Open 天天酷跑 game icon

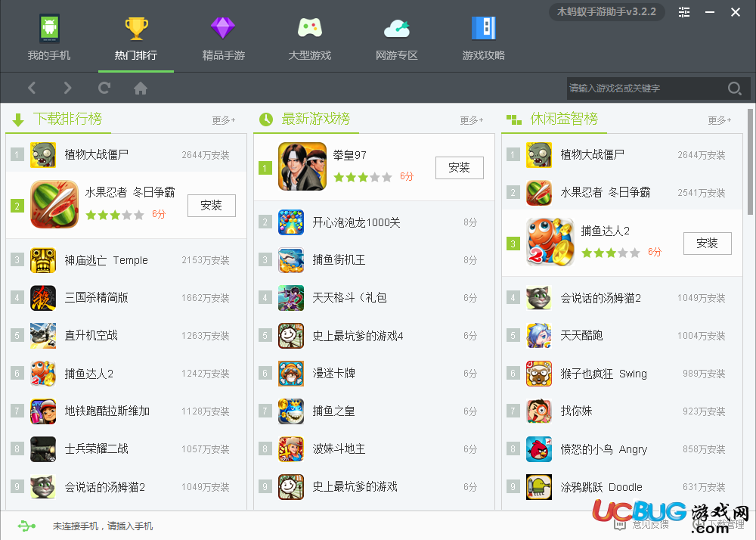[x=538, y=336]
